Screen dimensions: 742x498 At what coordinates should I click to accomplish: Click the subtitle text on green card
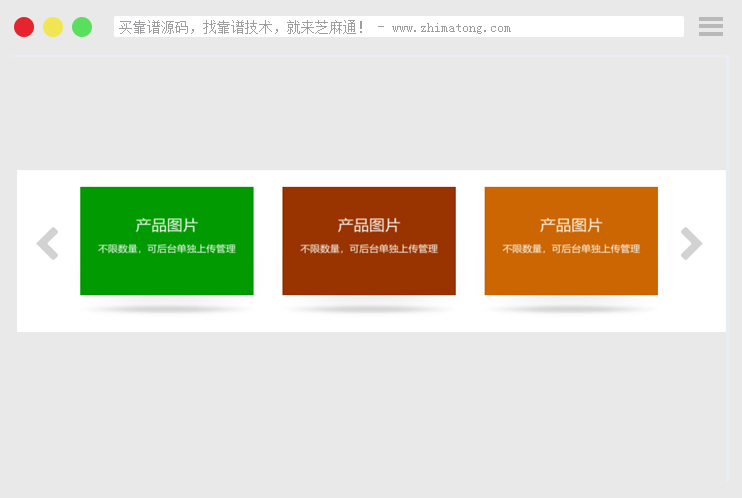(x=166, y=249)
